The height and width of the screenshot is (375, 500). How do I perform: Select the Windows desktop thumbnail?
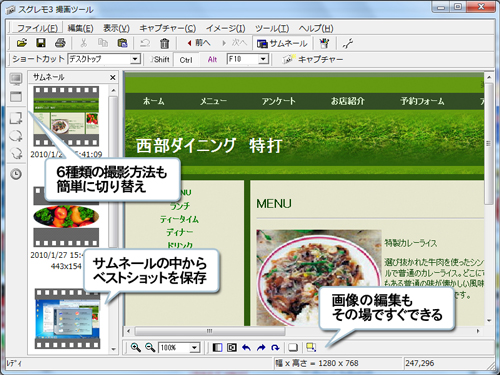(67, 319)
